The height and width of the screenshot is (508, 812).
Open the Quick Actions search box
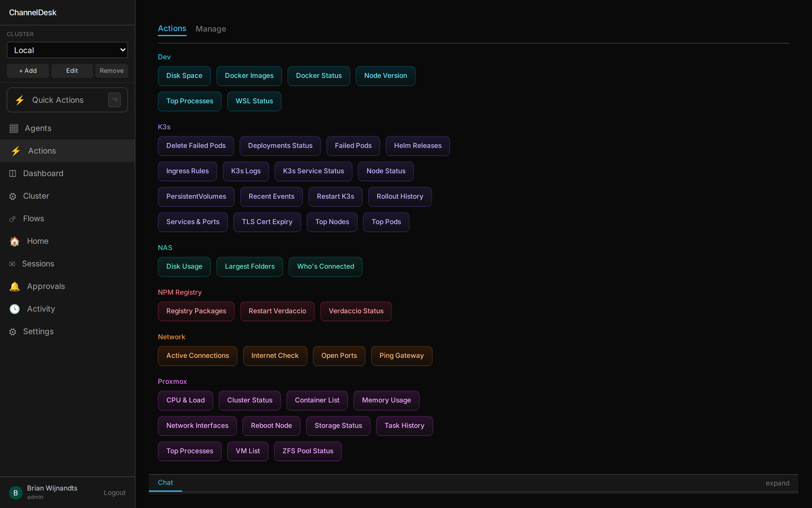point(67,100)
